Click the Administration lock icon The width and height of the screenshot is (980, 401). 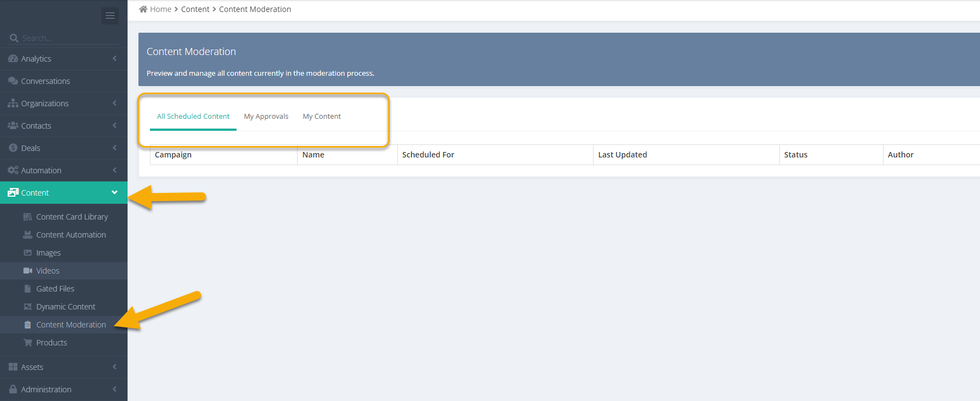tap(13, 389)
